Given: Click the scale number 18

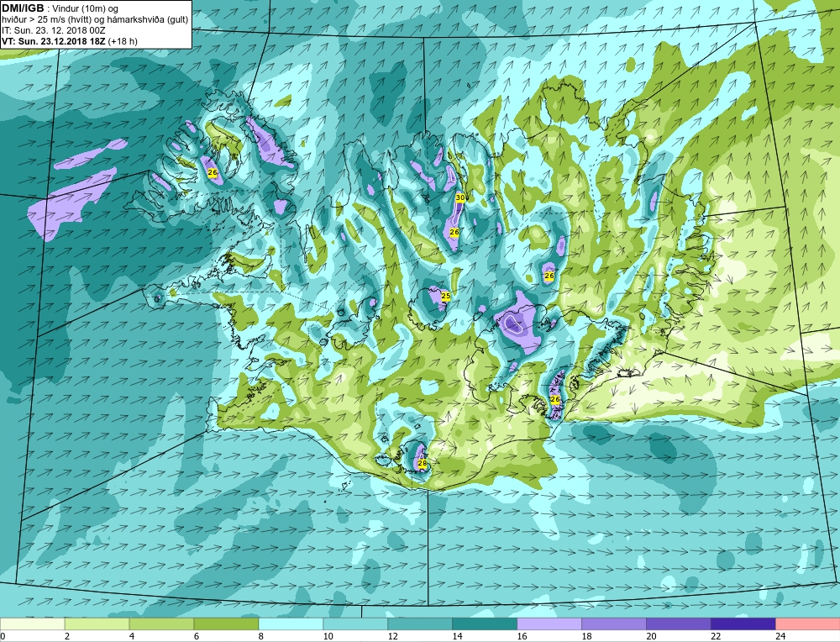Looking at the screenshot, I should (586, 636).
